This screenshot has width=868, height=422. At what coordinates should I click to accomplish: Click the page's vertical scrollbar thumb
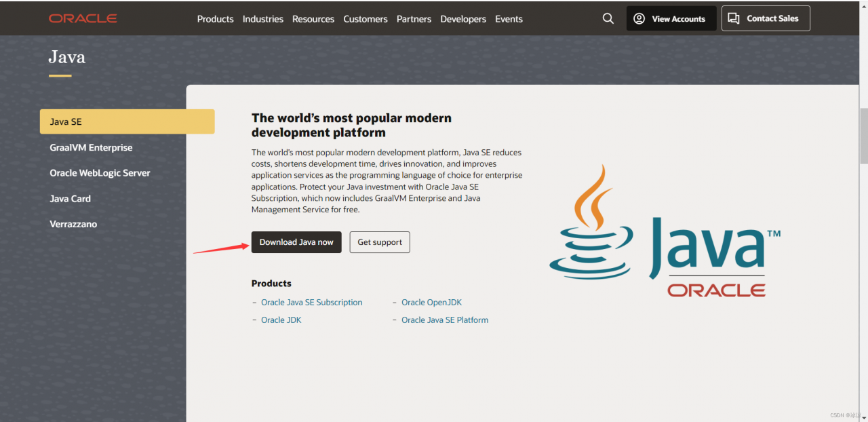tap(863, 136)
